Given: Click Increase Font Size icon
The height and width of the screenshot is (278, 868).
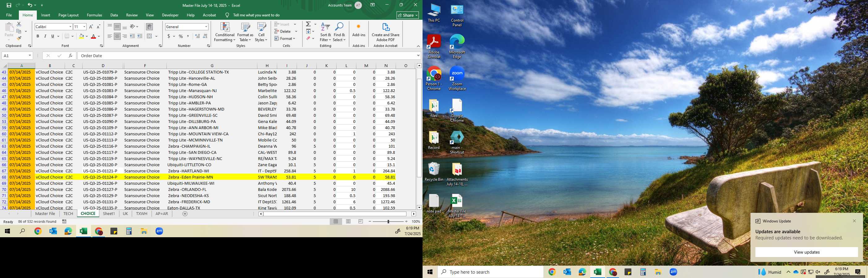Looking at the screenshot, I should coord(91,27).
